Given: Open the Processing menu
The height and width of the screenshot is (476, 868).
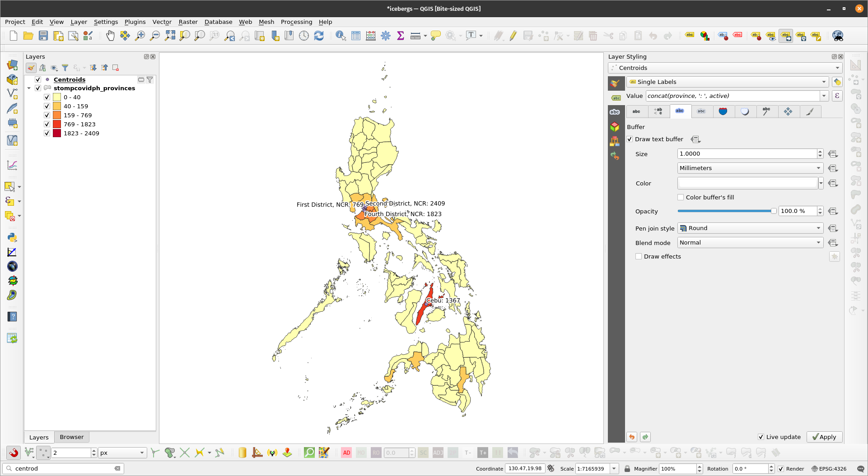Looking at the screenshot, I should 296,22.
